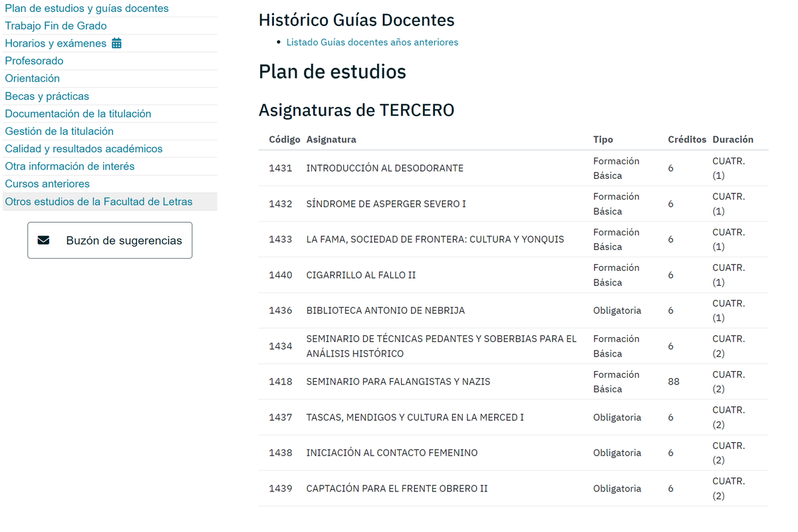Go to Horarios y exámenes
This screenshot has height=532, width=798.
(56, 43)
